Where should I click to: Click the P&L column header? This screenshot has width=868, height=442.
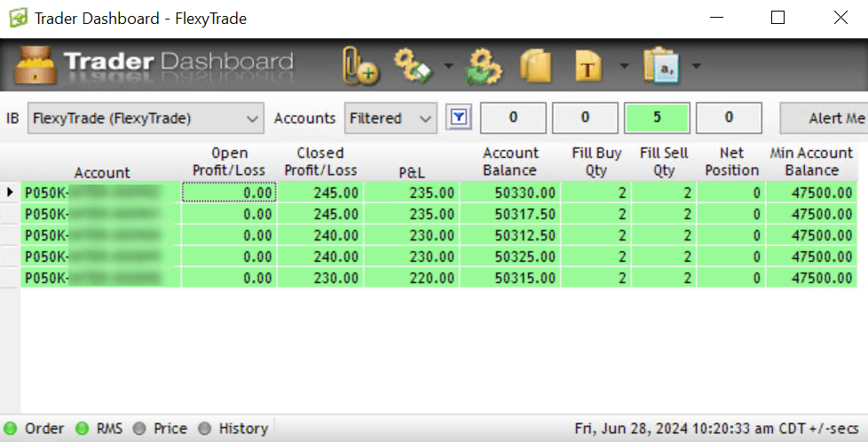412,172
